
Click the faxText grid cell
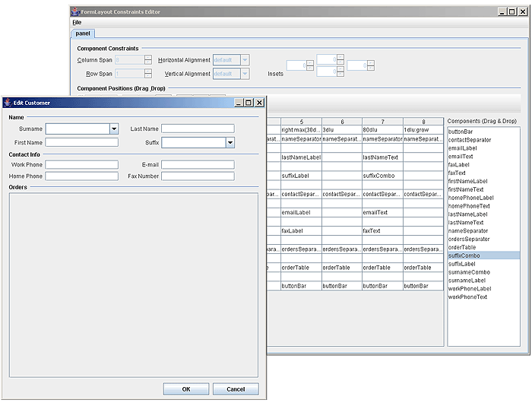[383, 231]
